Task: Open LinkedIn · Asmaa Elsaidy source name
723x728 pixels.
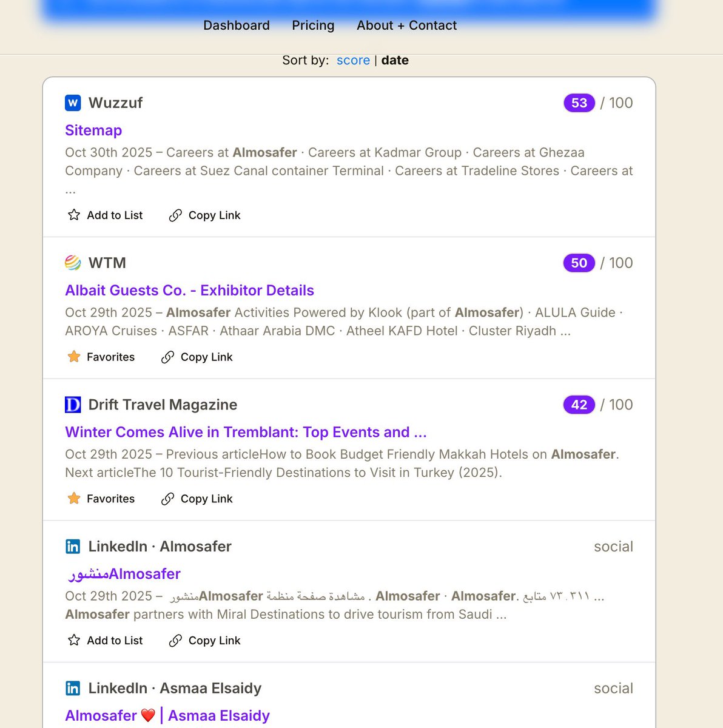Action: [x=175, y=689]
